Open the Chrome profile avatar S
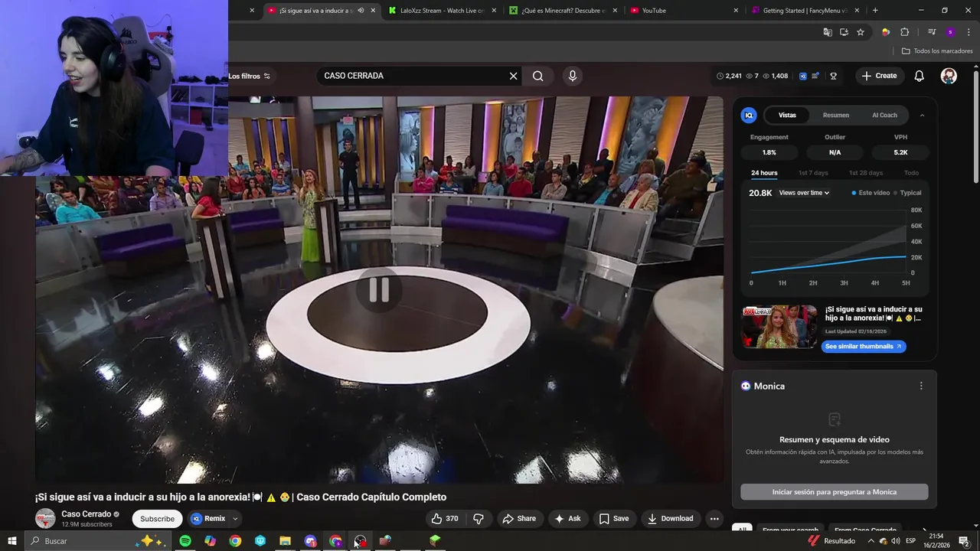980x551 pixels. coord(950,32)
